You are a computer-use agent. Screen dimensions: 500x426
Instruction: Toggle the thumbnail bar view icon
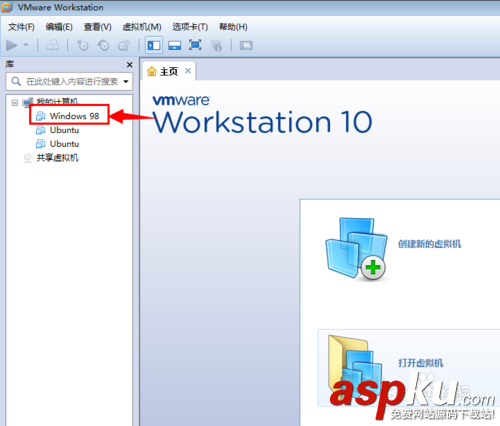point(175,45)
